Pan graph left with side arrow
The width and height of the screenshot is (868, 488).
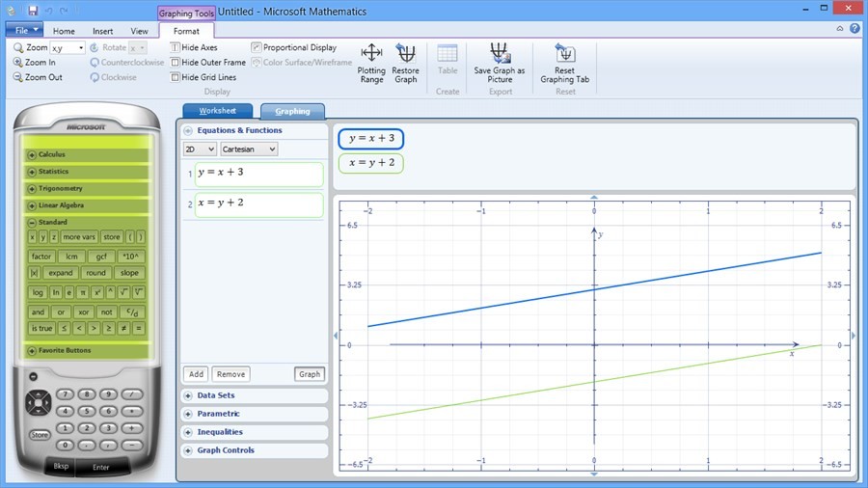[x=336, y=336]
